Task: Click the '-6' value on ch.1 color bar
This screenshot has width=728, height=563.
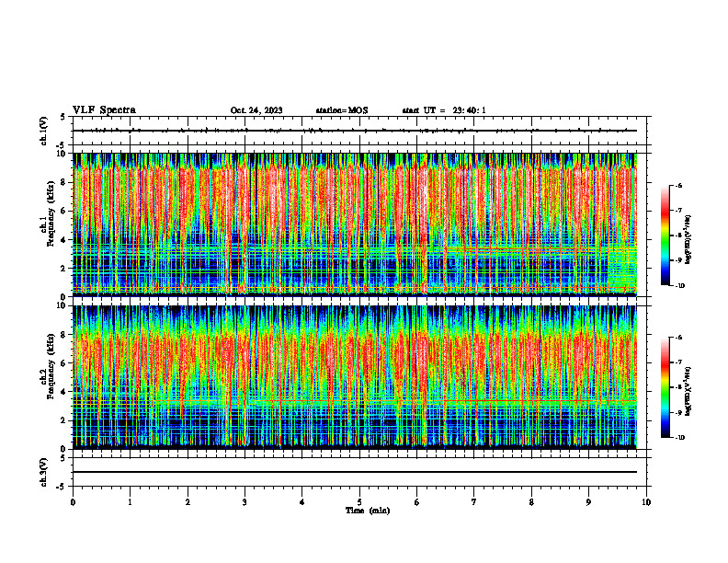Action: coord(678,186)
